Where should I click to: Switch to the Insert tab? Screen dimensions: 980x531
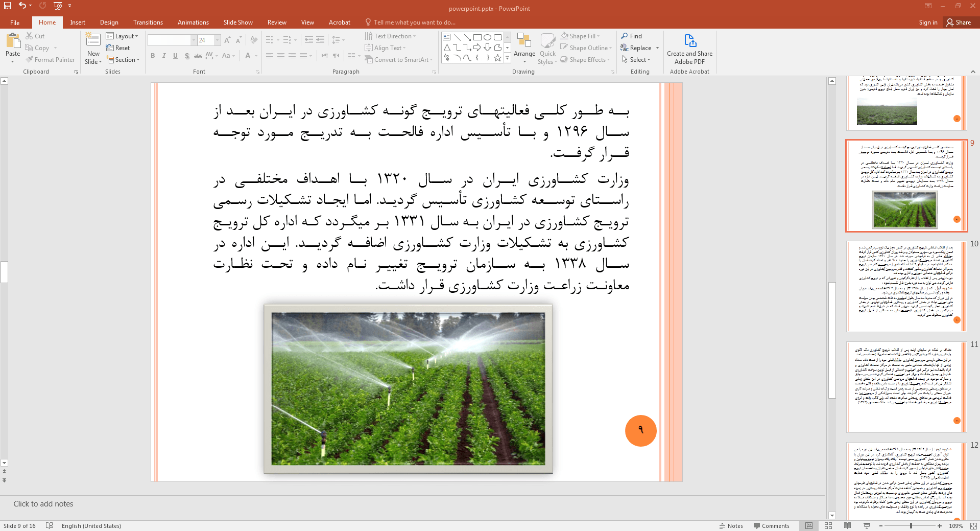click(x=78, y=22)
